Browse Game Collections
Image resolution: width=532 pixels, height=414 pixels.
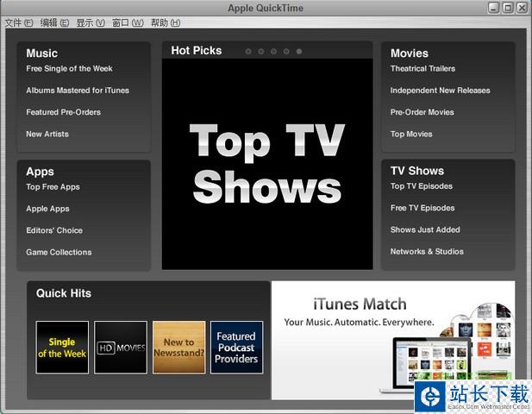[59, 252]
